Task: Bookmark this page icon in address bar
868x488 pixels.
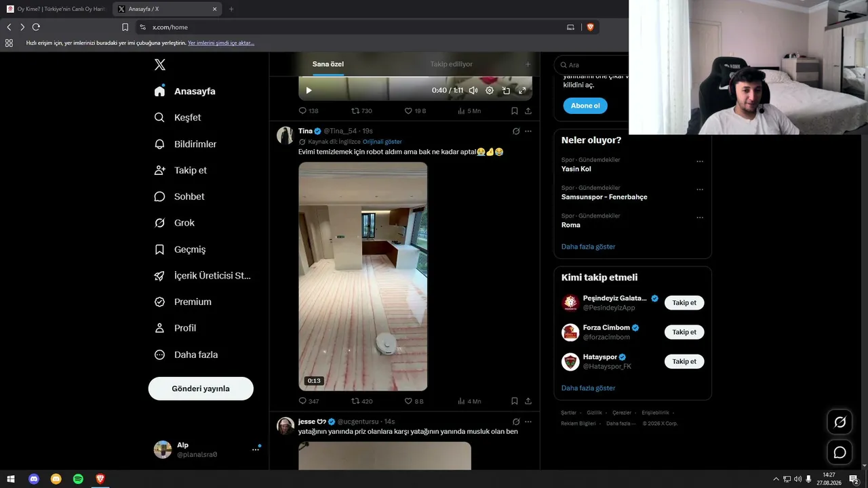Action: pos(125,27)
